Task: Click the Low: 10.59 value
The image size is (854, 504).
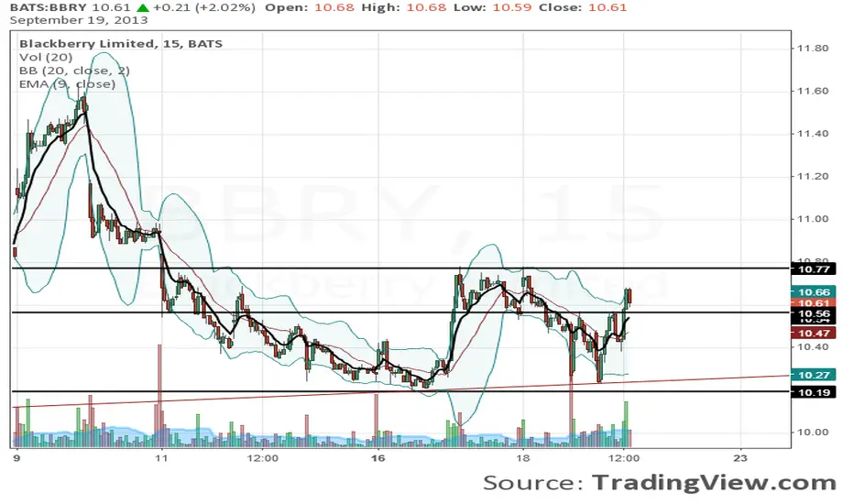Action: click(x=492, y=7)
